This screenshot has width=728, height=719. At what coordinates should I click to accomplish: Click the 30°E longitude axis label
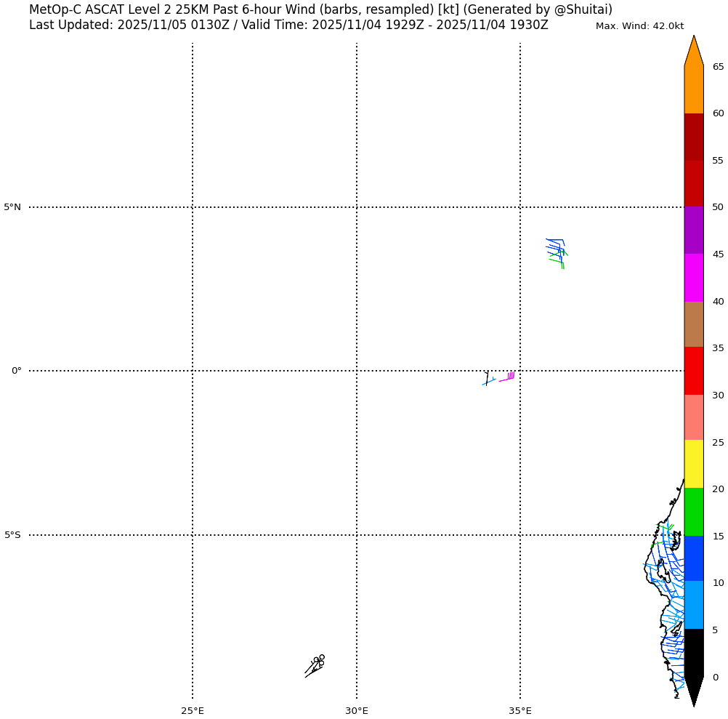tap(356, 711)
